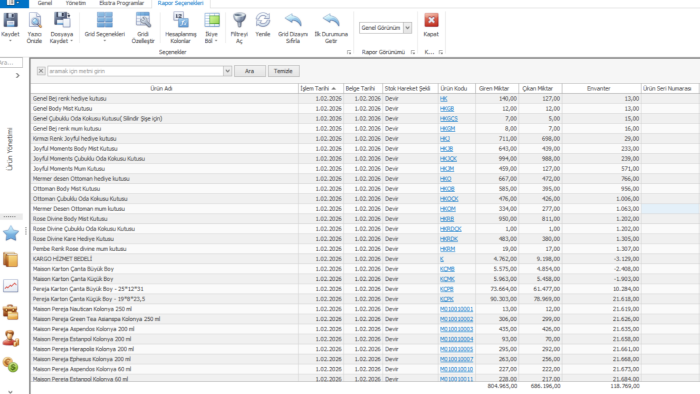Viewport: 700px width, 394px height.
Task: Click Giren Miktar value "73.664,00"
Action: 504,289
